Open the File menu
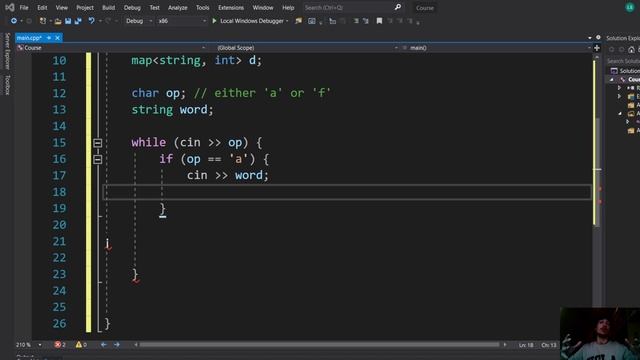Screen dimensions: 640x360 coord(24,7)
